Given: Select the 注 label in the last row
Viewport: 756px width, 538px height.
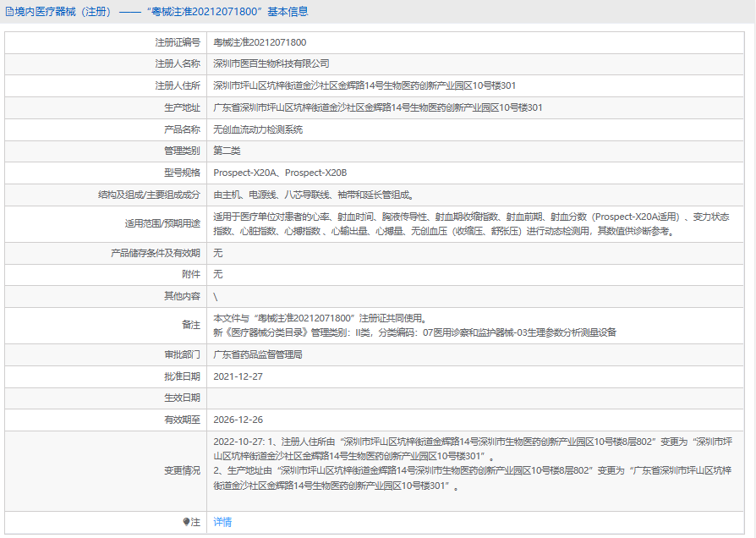Looking at the screenshot, I should [x=195, y=522].
